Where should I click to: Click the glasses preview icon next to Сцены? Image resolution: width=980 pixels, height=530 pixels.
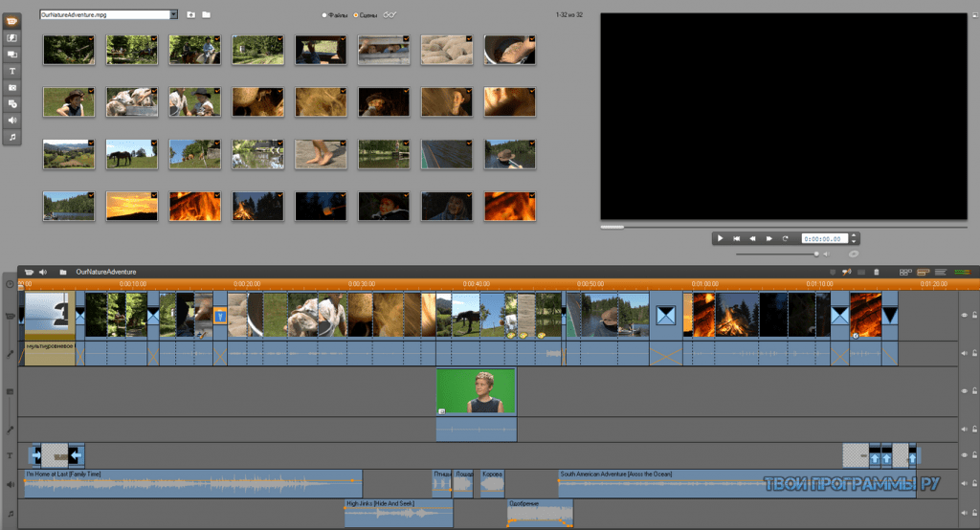click(x=390, y=15)
